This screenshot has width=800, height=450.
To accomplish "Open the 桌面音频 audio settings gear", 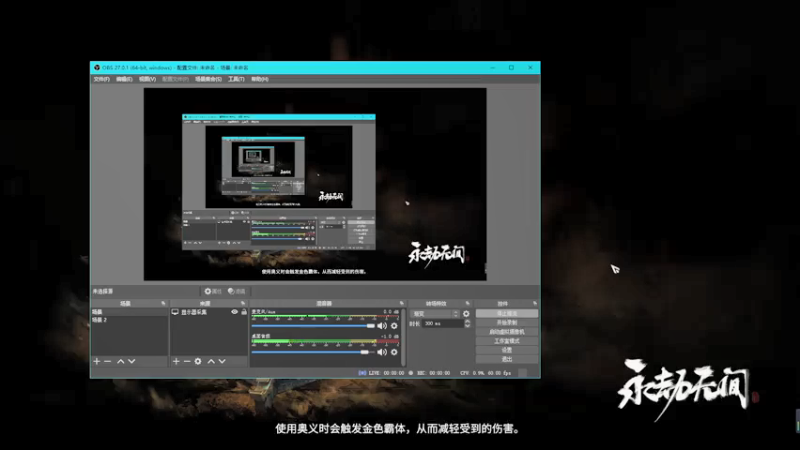I will coord(394,352).
